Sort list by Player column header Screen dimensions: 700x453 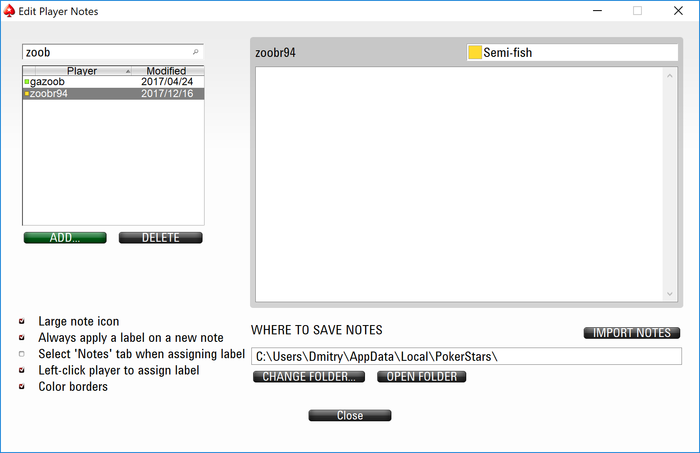coord(83,71)
